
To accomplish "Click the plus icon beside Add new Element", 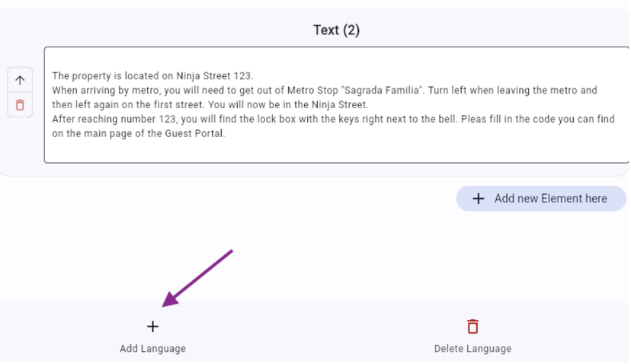I will click(x=479, y=199).
